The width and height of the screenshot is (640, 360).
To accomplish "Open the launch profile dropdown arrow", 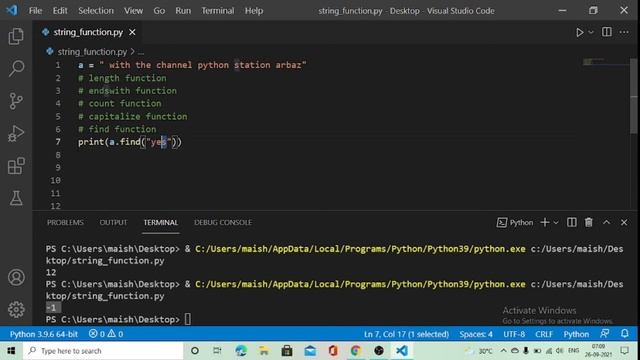I will tap(556, 223).
